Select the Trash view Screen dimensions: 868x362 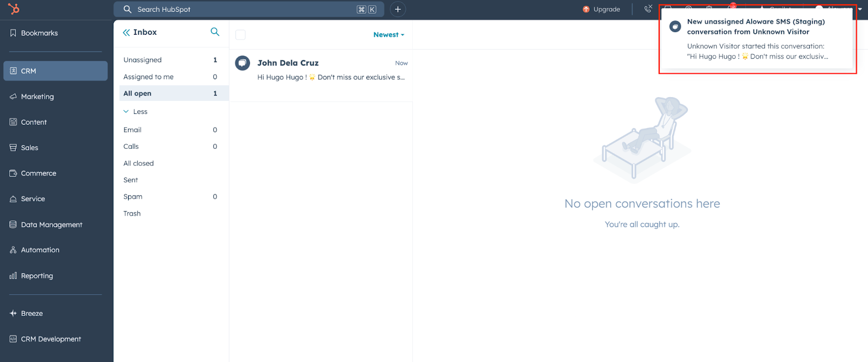[x=174, y=213]
